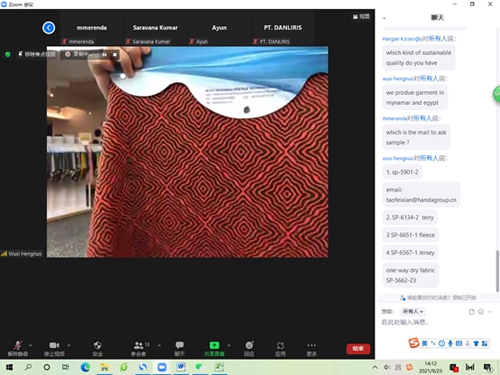
Task: Open the chat recipient dropdown
Action: 413,312
